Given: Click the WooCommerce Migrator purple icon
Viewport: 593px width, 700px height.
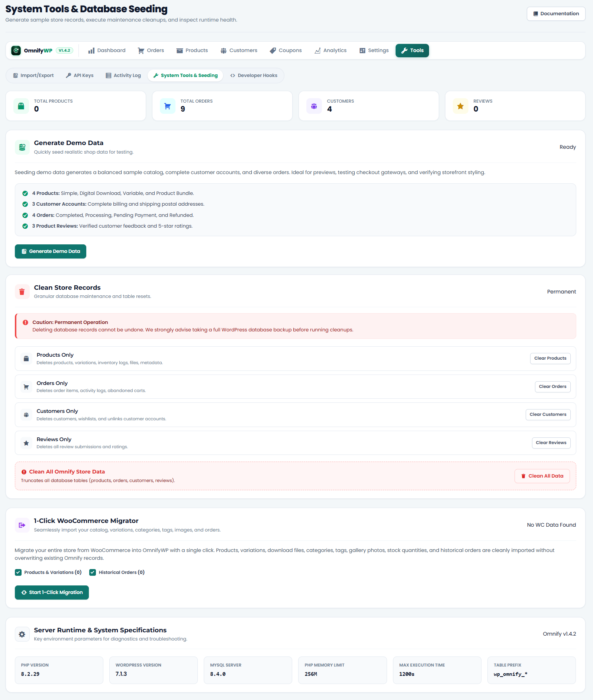Looking at the screenshot, I should click(x=22, y=525).
